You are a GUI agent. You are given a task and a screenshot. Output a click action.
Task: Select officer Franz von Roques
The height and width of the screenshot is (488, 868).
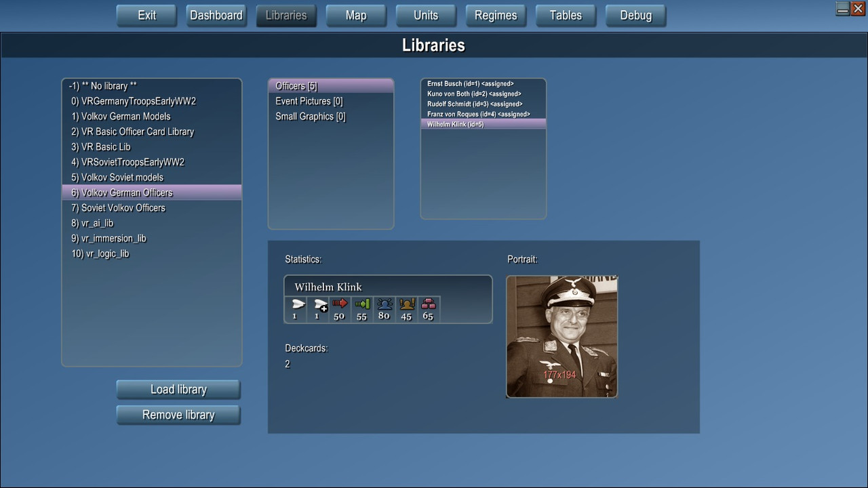tap(484, 115)
